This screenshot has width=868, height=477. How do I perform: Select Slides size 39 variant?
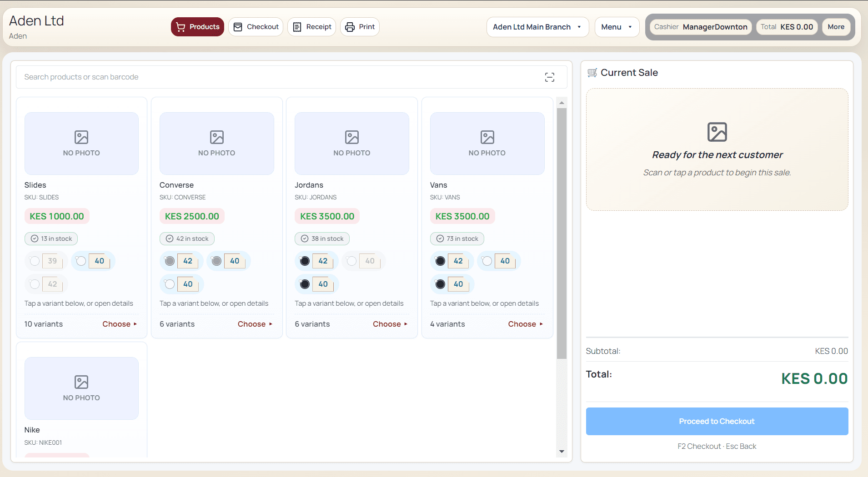click(x=46, y=261)
